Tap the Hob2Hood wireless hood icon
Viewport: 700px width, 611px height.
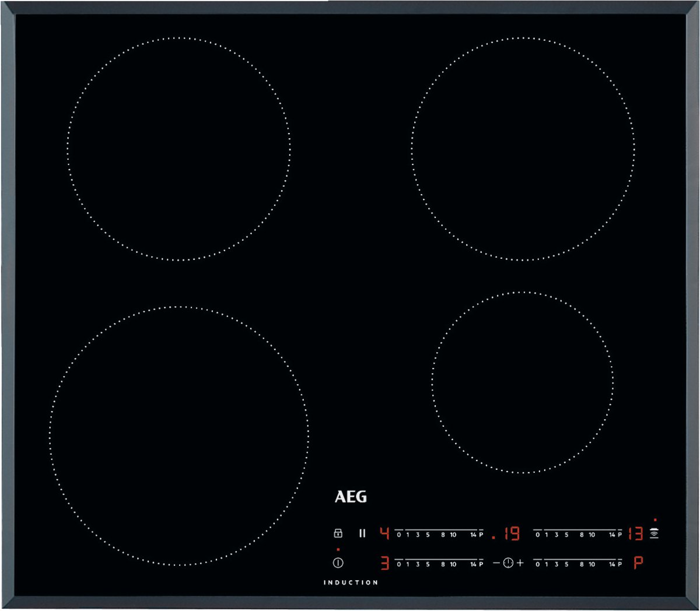pos(654,533)
